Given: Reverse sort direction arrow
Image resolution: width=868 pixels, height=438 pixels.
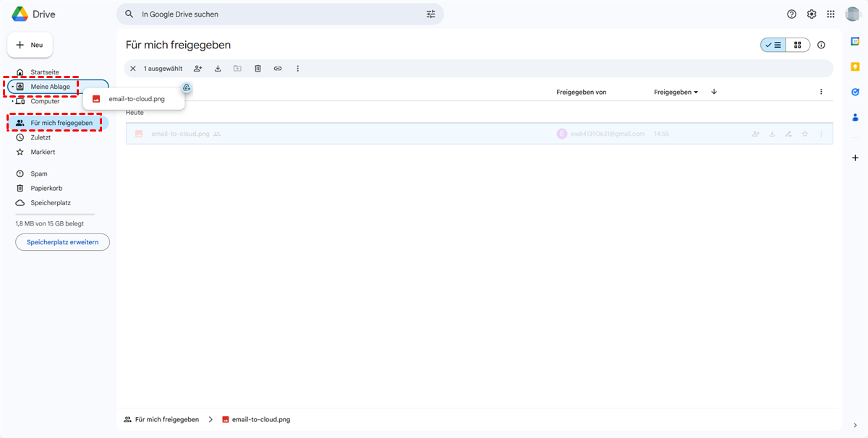Looking at the screenshot, I should point(714,92).
